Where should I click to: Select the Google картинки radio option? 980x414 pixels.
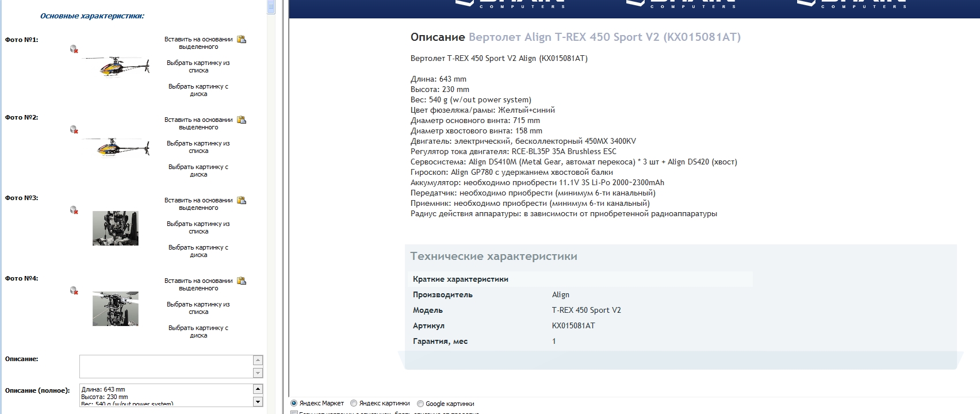coord(420,404)
